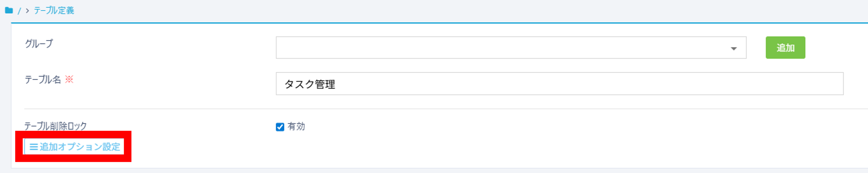Click the empty area inside the グループ combo box
868x173 pixels.
click(472, 48)
